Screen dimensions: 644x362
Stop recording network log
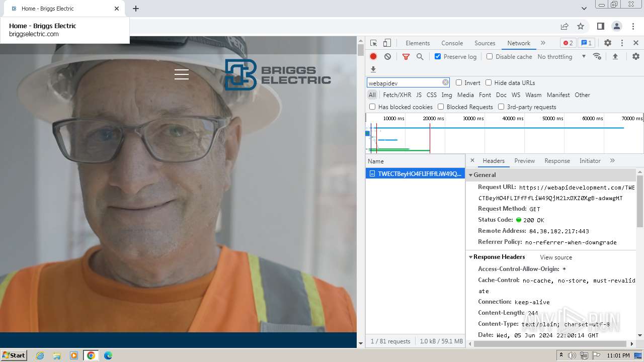tap(373, 57)
